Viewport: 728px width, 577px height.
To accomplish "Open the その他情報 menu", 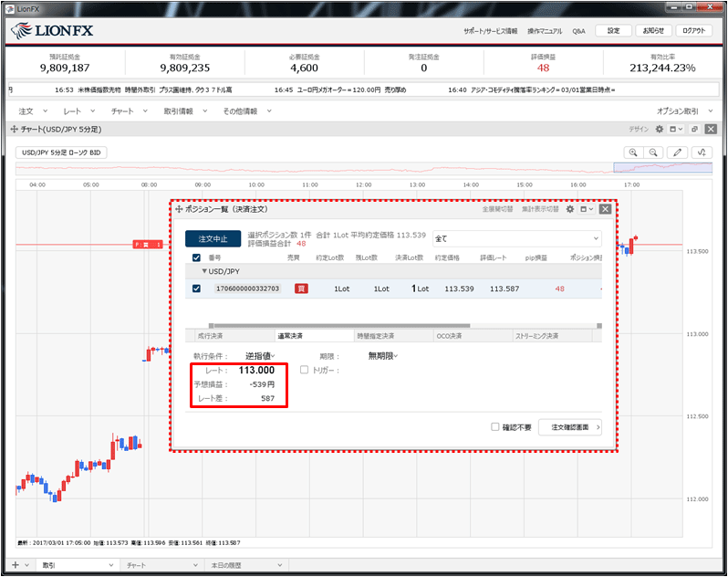I will click(x=247, y=111).
